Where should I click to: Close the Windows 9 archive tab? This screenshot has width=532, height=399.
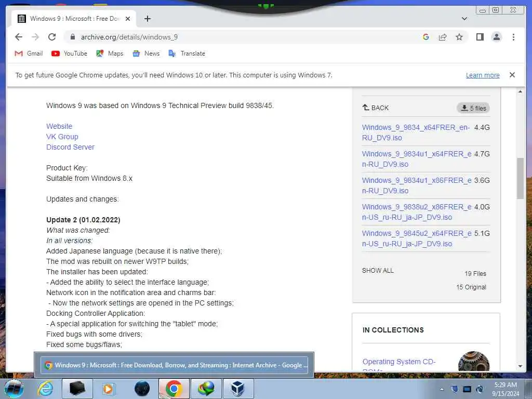128,19
